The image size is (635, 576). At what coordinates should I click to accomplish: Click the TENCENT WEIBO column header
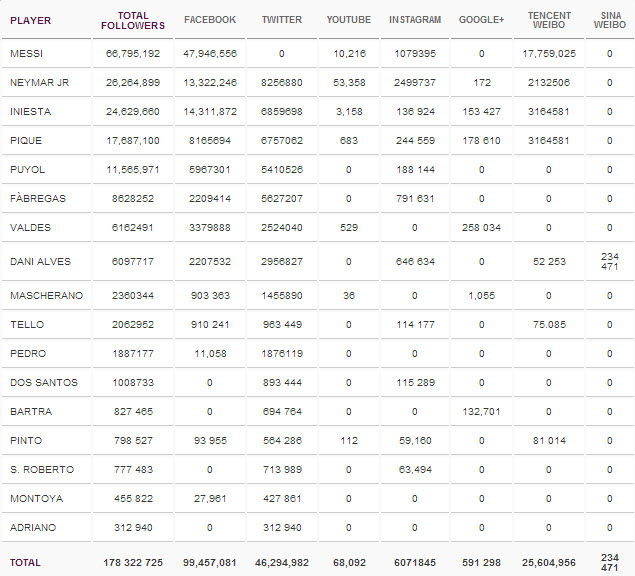click(x=550, y=21)
